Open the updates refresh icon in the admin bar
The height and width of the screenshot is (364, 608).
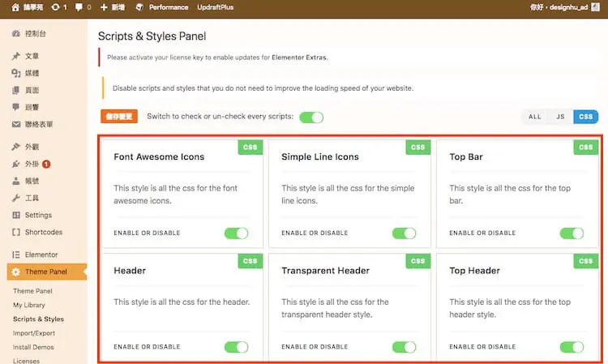55,7
